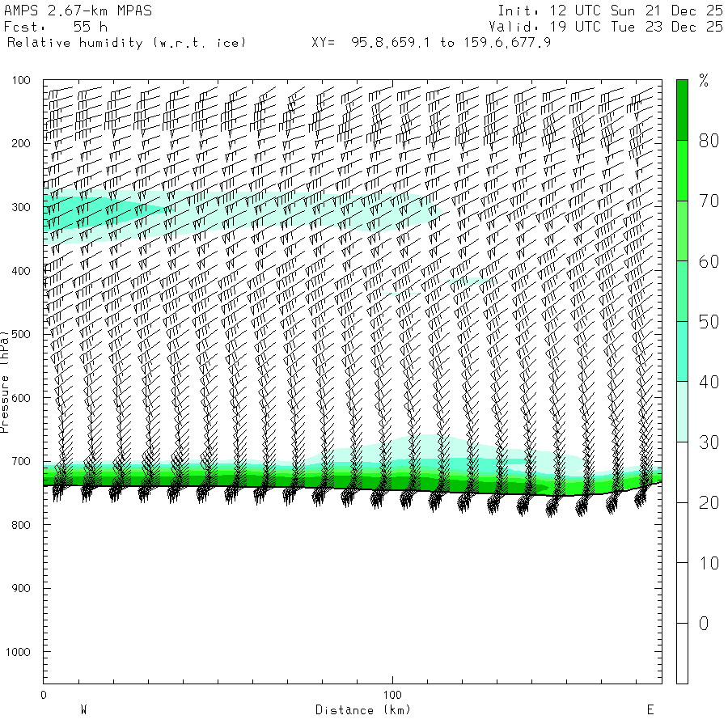Click the 'AMPS 2.67-km MPAS' title text
728x728 pixels.
click(x=78, y=11)
